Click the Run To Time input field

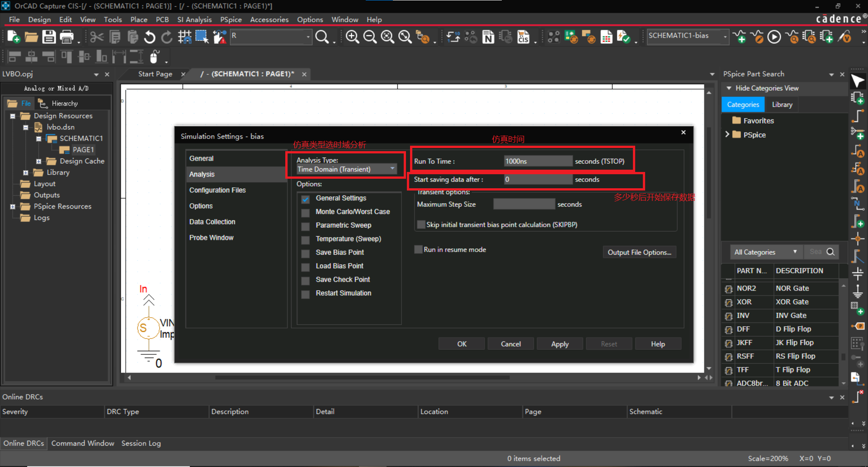538,161
